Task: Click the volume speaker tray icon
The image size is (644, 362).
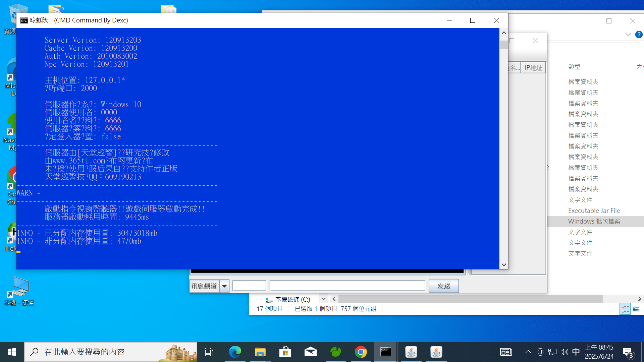Action: coord(564,352)
